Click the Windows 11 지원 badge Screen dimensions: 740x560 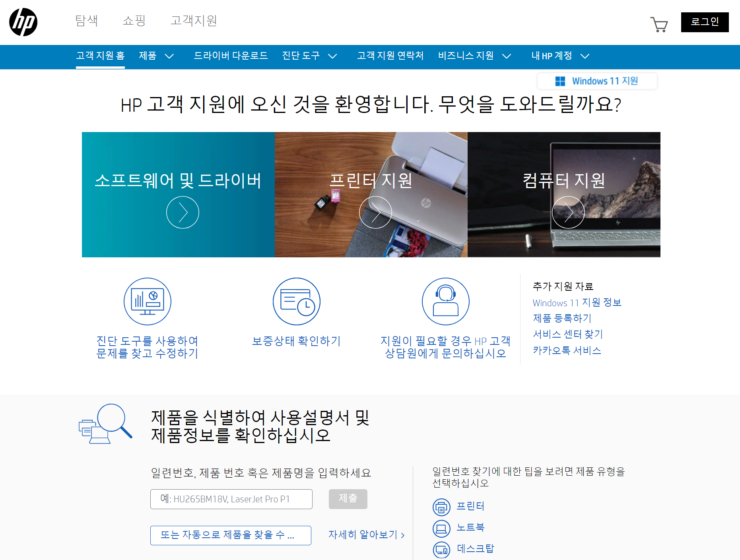[x=597, y=81]
